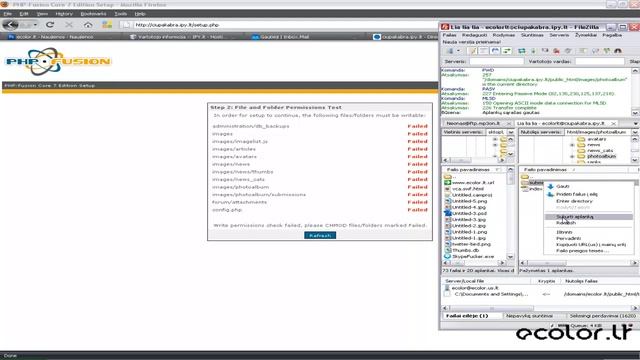Toggle transfer queue display in FileZilla toolbar
640x360 pixels.
pos(507,51)
